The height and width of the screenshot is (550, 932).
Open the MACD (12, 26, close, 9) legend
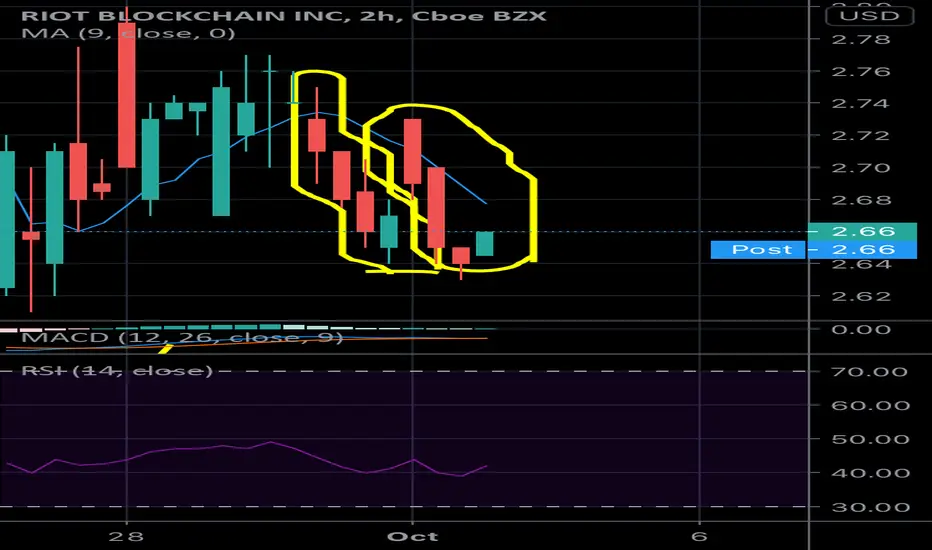click(182, 338)
